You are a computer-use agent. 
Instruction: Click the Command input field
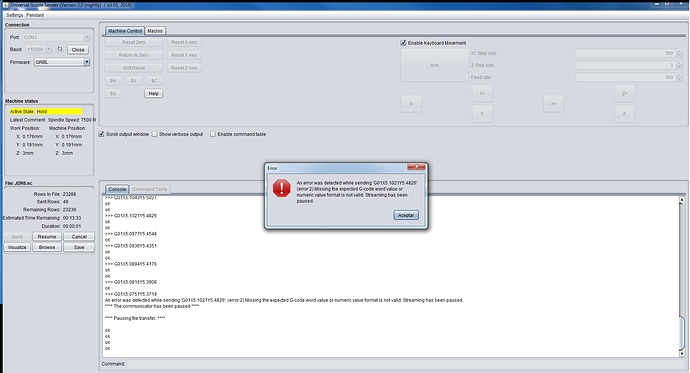pyautogui.click(x=405, y=364)
